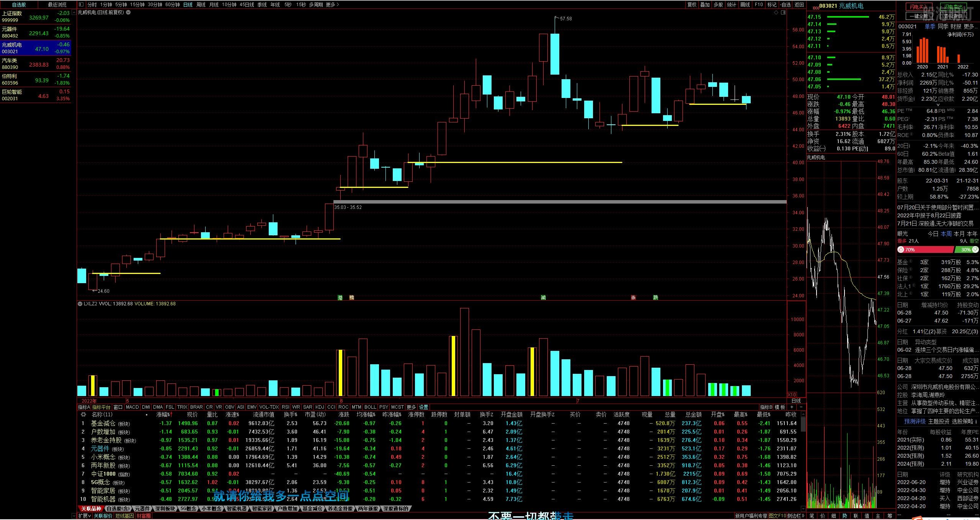This screenshot has height=520, width=980.
Task: Switch chart period to 60分钟
Action: tap(173, 5)
